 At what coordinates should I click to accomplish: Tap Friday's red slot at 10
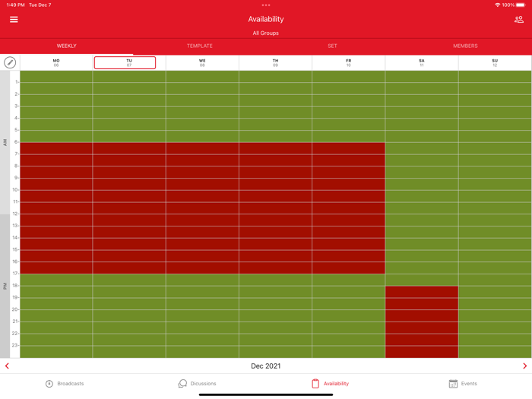point(348,196)
